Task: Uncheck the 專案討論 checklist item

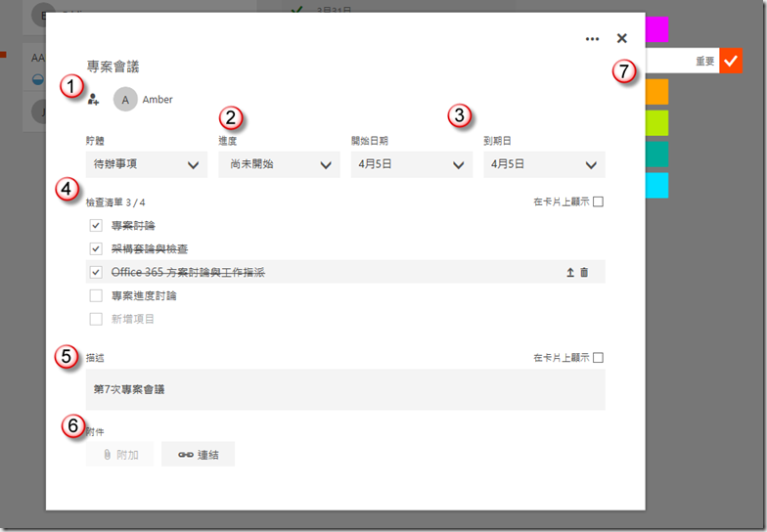Action: tap(96, 226)
